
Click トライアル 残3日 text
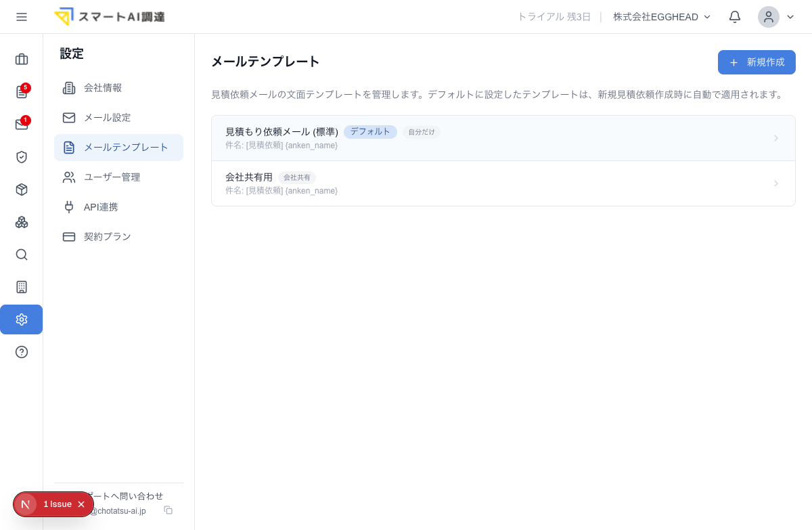point(554,17)
